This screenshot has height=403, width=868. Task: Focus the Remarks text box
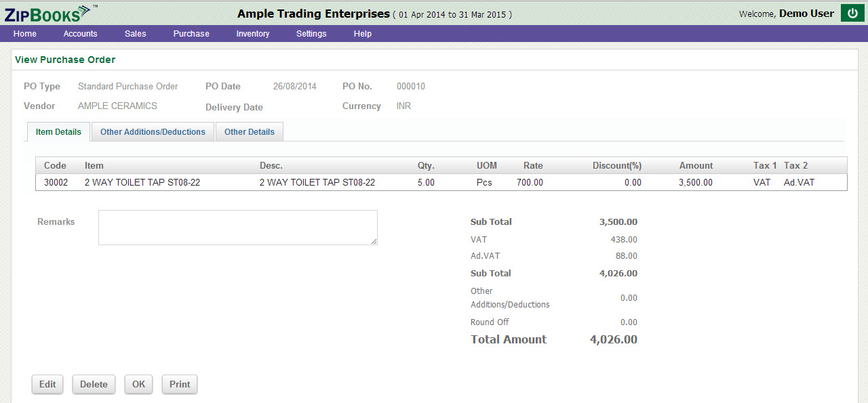pyautogui.click(x=237, y=228)
